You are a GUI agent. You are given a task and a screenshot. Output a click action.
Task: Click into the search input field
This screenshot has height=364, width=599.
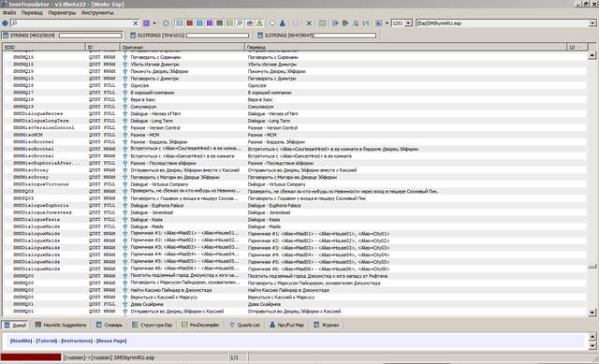(x=75, y=23)
